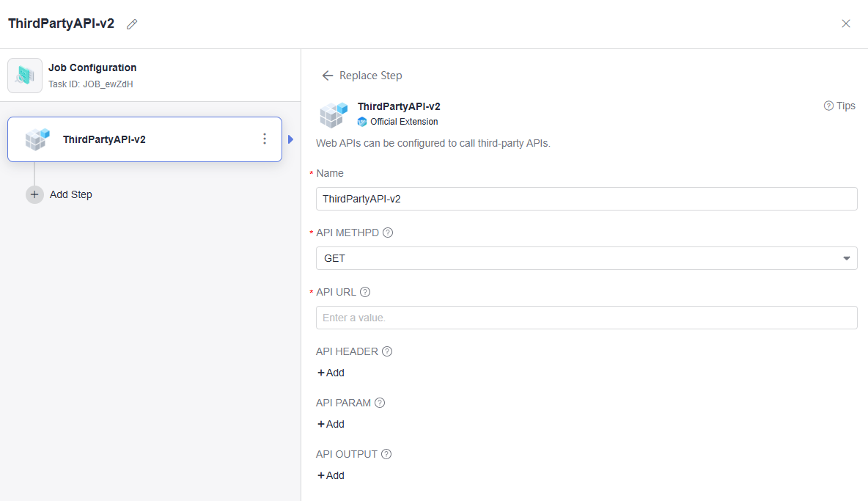Show help for API METHPD field
868x501 pixels.
388,233
